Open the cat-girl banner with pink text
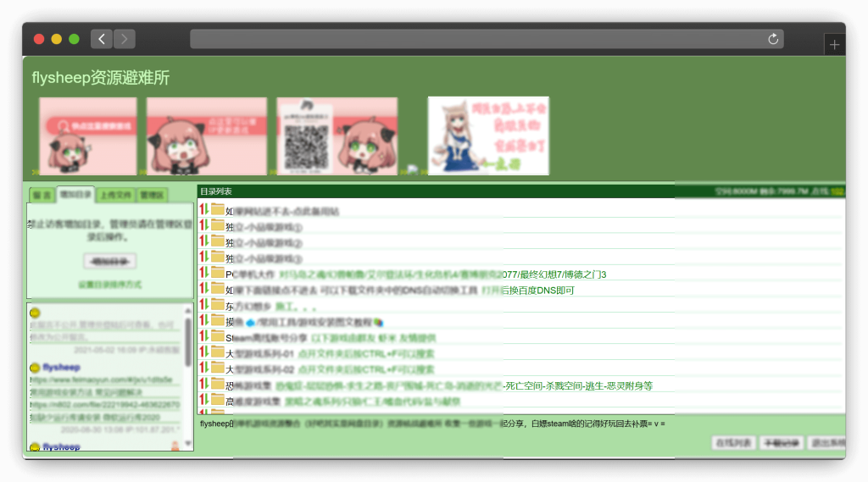 click(488, 136)
